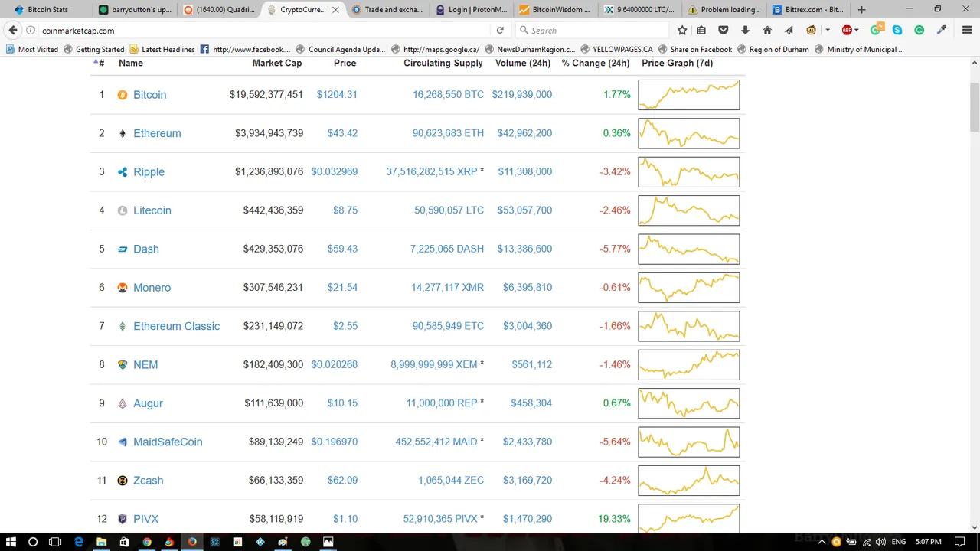The height and width of the screenshot is (551, 980).
Task: Click the Pocket save icon
Action: pyautogui.click(x=724, y=31)
